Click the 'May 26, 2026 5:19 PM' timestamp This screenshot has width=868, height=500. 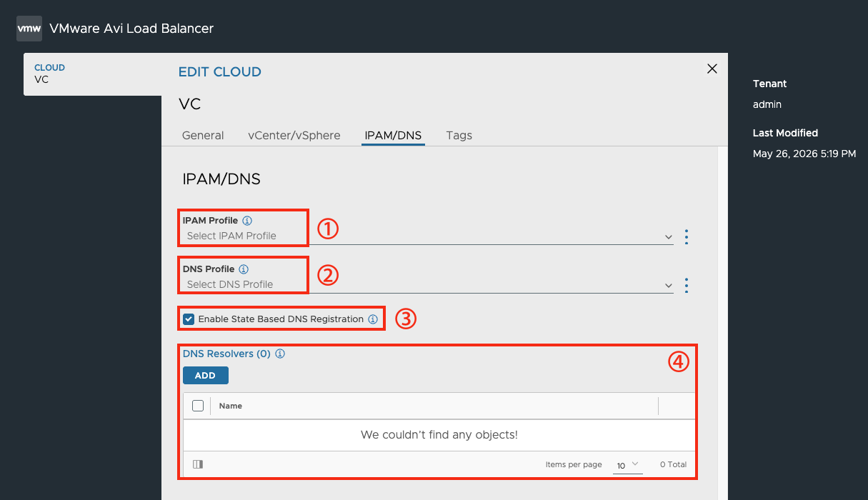(x=804, y=154)
